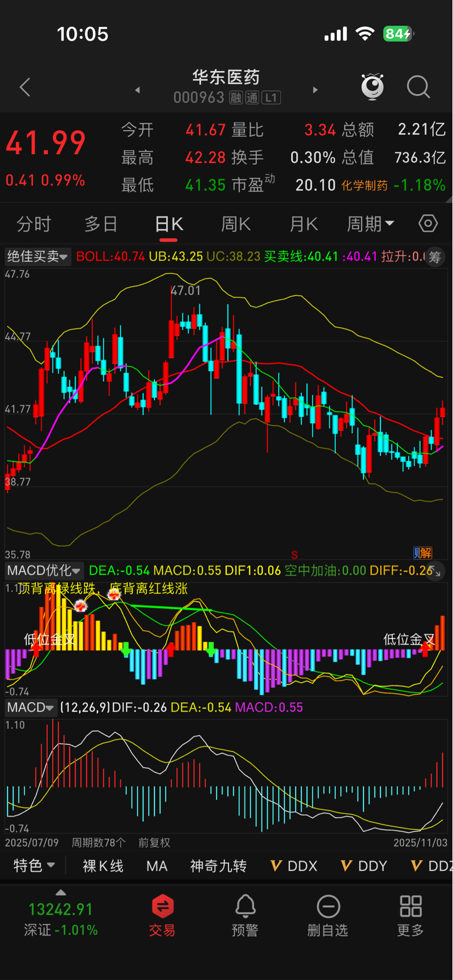Tap the S signal marker on chart
Image resolution: width=453 pixels, height=980 pixels.
coord(295,554)
